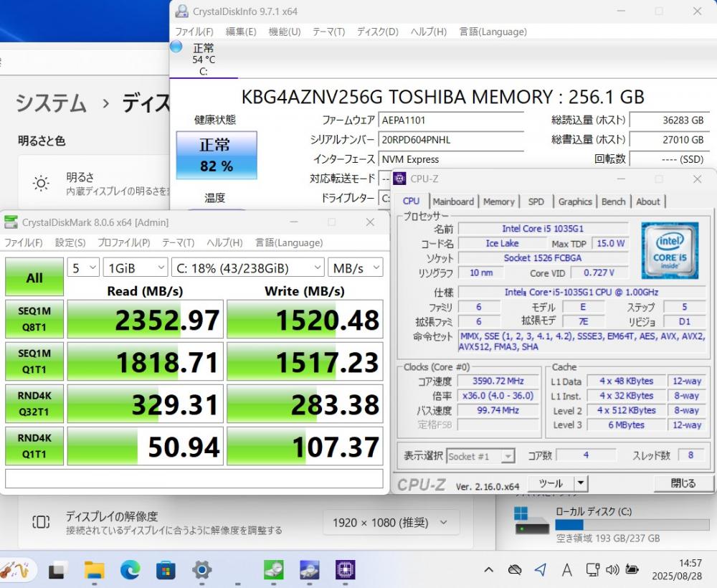Open the clock showing 14:57 2025/08/28

coord(677,569)
